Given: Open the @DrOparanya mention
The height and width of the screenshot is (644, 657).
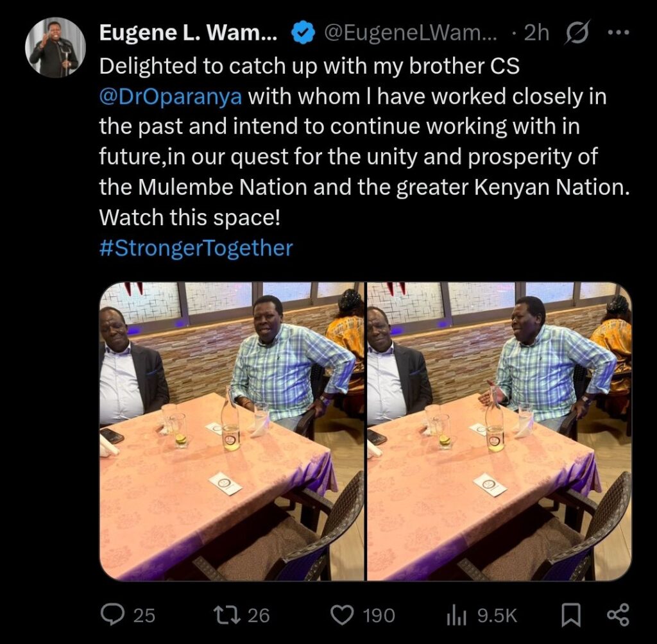Looking at the screenshot, I should point(171,96).
